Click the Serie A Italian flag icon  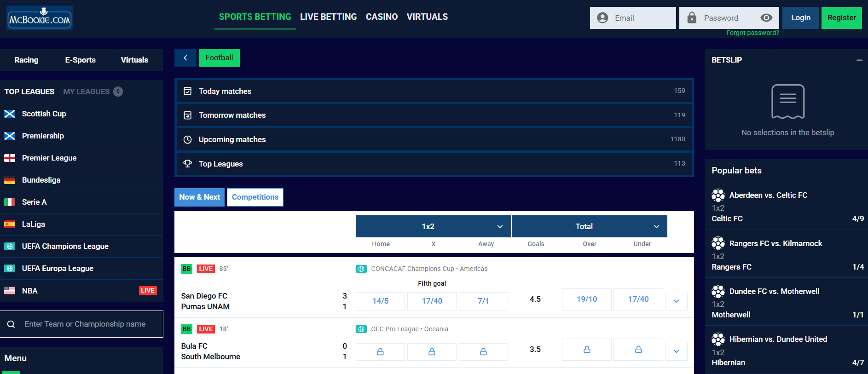pos(10,202)
